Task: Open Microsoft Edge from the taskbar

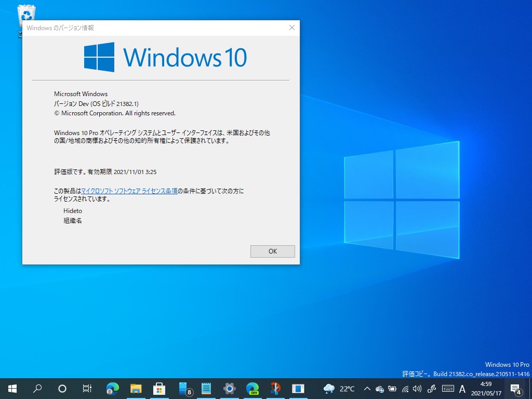Action: pyautogui.click(x=113, y=388)
